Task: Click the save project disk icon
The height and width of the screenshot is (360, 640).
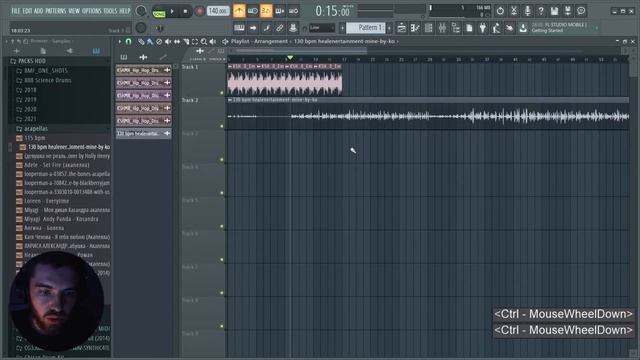Action: tap(554, 11)
